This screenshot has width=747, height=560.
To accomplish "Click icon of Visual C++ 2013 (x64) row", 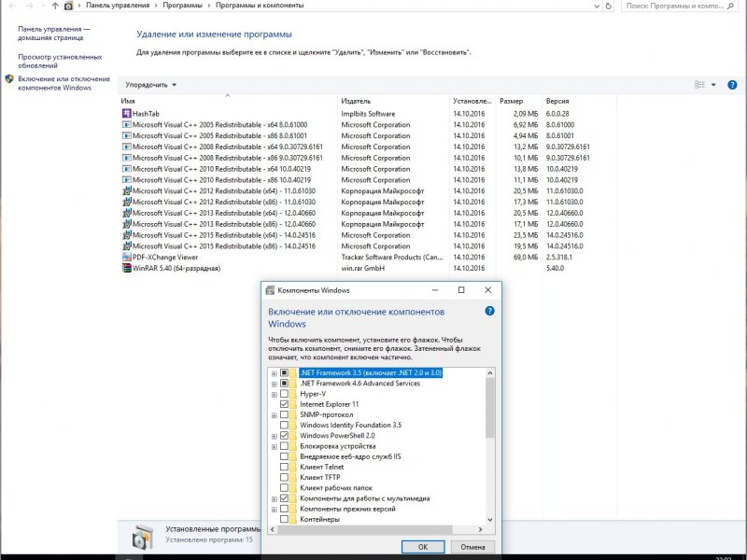I will click(x=126, y=213).
